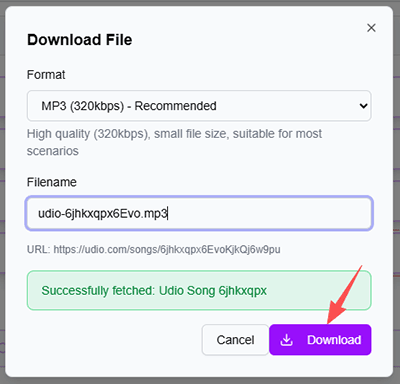Click the 'Download File' dialog title
Screen dimensions: 400x384
[x=80, y=40]
